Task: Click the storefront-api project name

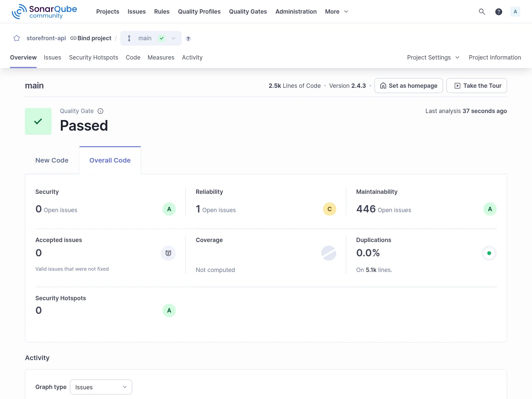Action: pyautogui.click(x=46, y=38)
